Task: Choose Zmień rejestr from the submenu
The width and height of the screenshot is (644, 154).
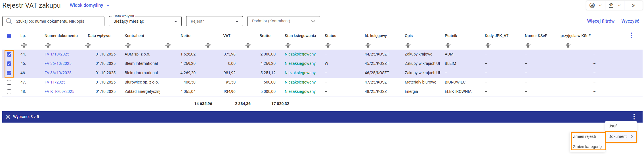Action: 585,136
